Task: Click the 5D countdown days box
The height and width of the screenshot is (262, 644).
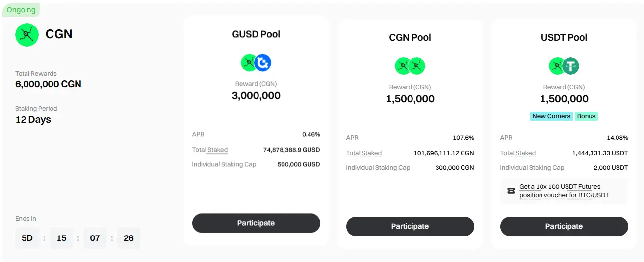Action: 27,238
